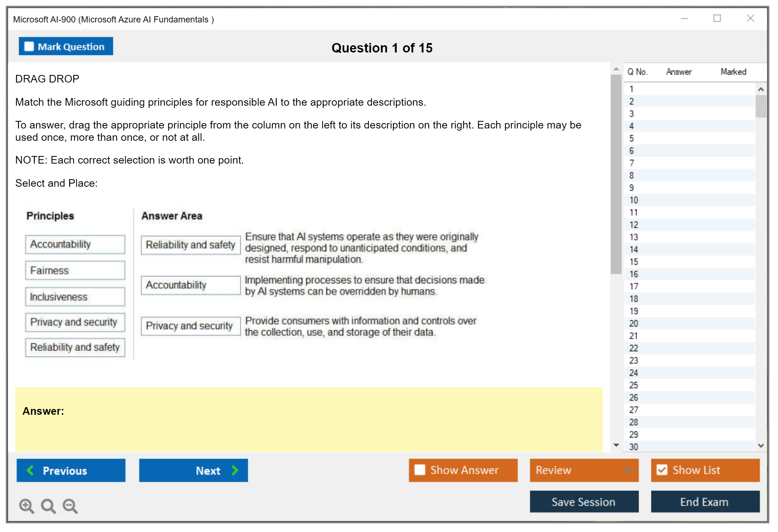Enable the Show Answer checkbox

[x=420, y=470]
